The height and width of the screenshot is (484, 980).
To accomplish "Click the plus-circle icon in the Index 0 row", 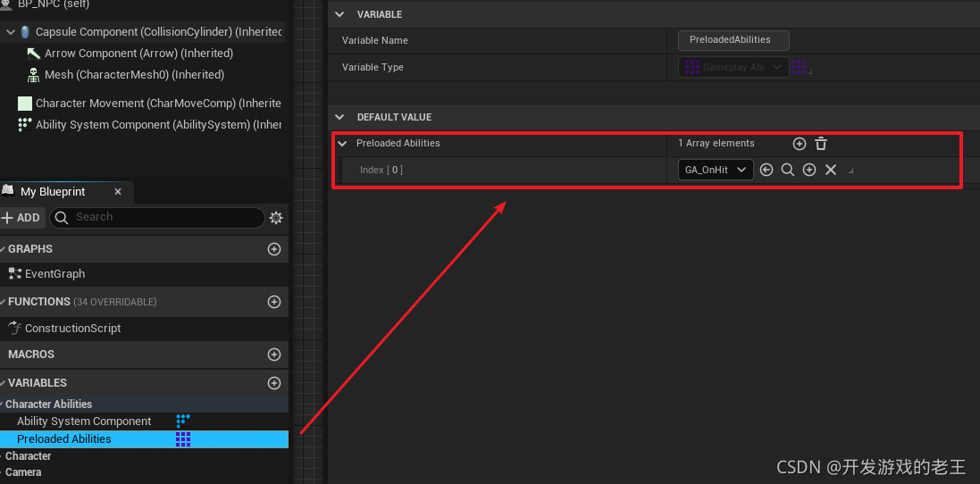I will [808, 170].
